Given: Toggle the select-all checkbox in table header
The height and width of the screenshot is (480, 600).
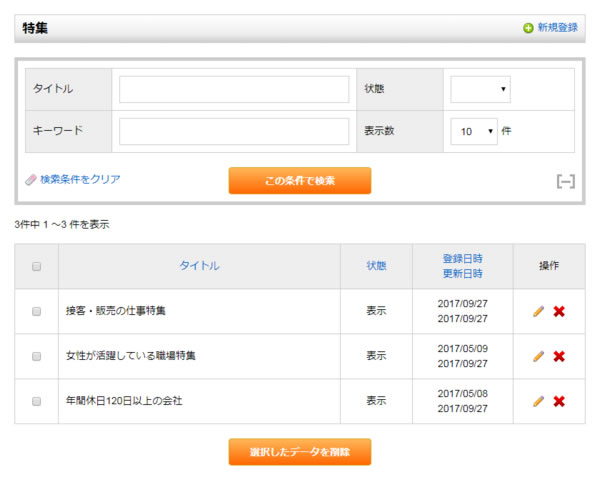Looking at the screenshot, I should point(37,266).
